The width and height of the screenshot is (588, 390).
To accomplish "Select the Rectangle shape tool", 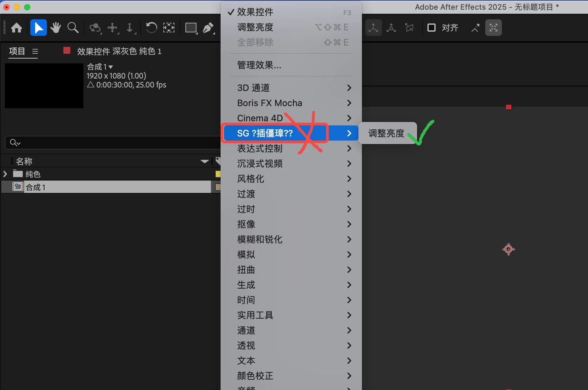I will coord(191,28).
